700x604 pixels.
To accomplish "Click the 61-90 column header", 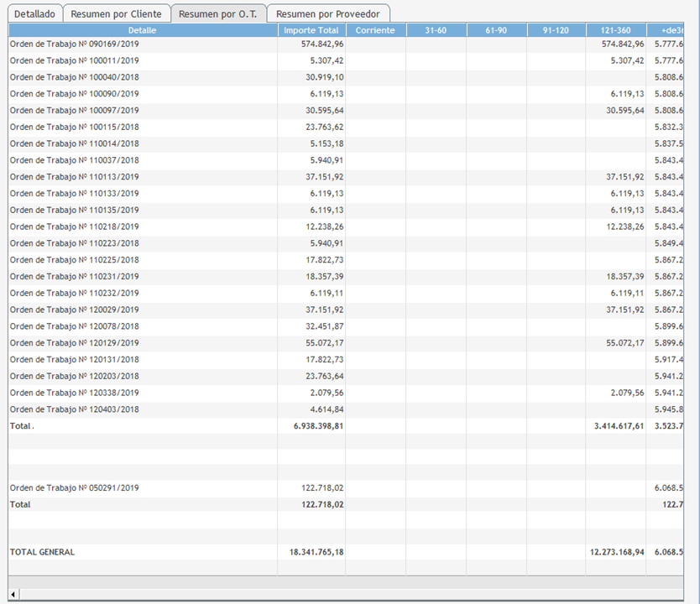I will coord(496,30).
